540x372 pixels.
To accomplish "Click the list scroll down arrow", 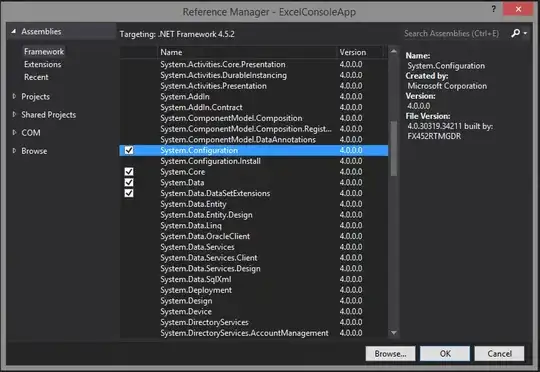I will coord(394,333).
